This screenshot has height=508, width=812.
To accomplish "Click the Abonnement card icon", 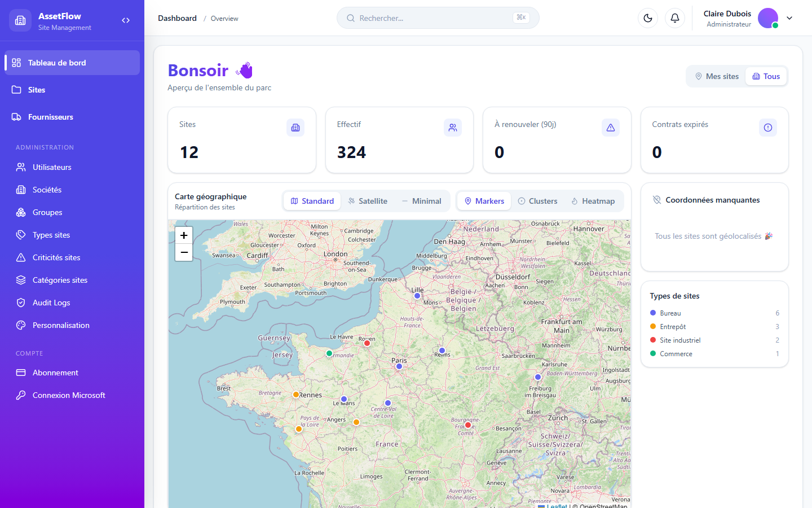I will pos(21,373).
